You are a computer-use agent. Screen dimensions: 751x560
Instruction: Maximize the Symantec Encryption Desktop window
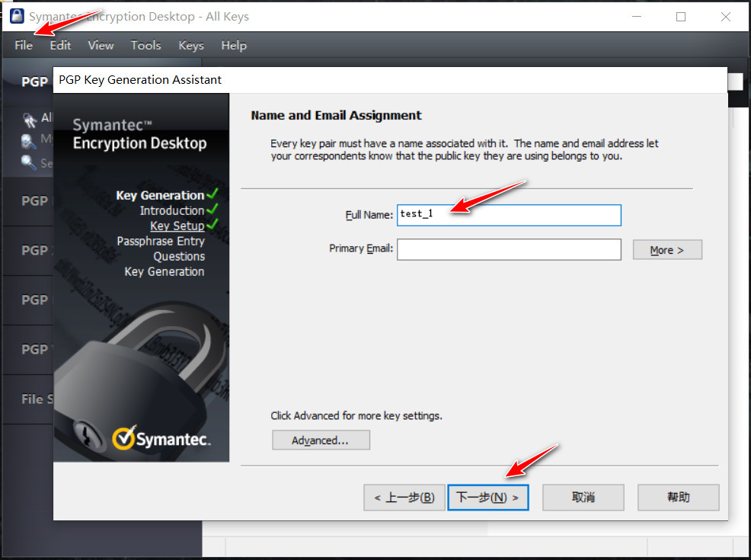coord(681,17)
